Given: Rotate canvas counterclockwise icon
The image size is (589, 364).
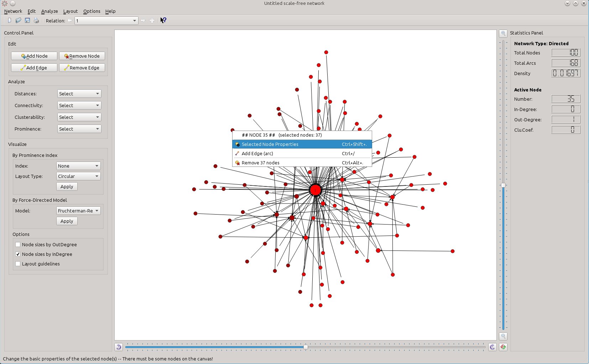Looking at the screenshot, I should click(119, 347).
